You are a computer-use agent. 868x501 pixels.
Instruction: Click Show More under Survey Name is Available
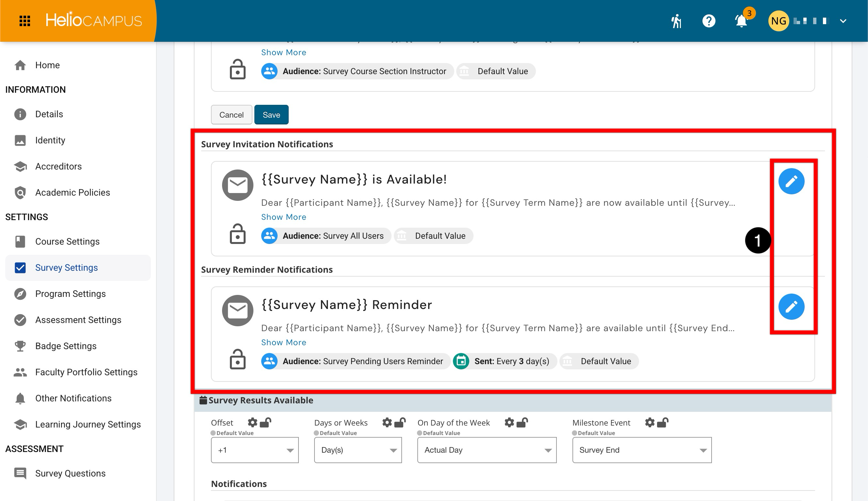(283, 217)
